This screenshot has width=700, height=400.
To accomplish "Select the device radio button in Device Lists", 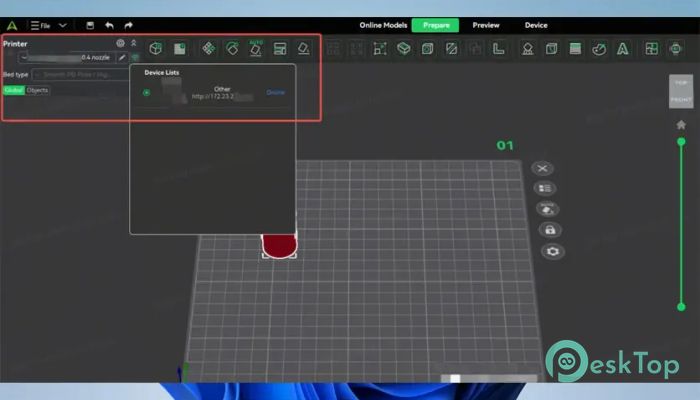I will [x=146, y=92].
